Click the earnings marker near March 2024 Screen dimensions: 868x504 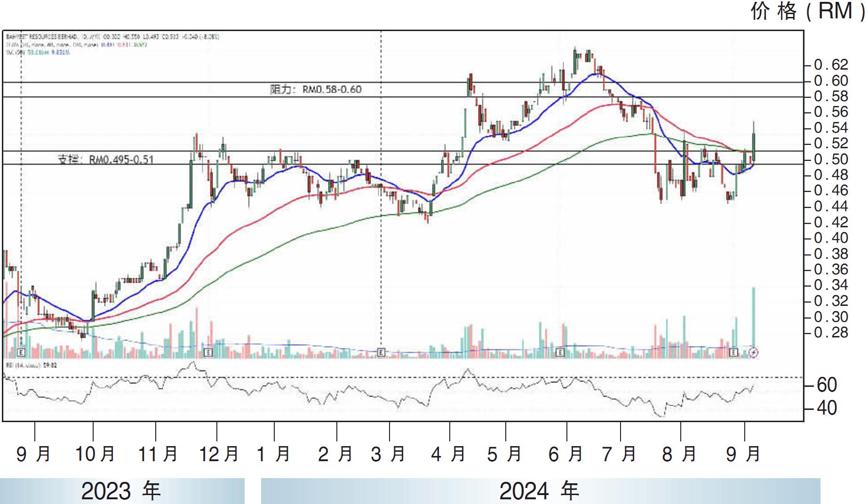point(381,352)
